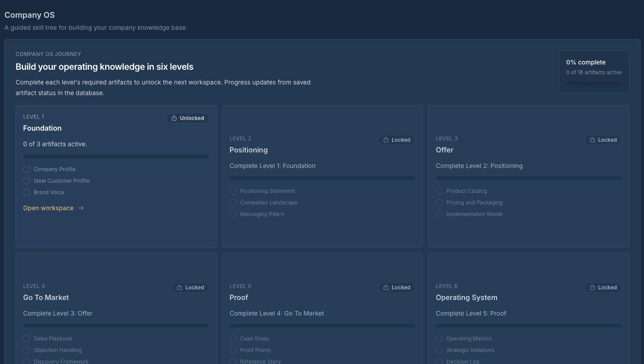The height and width of the screenshot is (364, 644).
Task: Click the "LEVEL 6" label
Action: pyautogui.click(x=447, y=286)
